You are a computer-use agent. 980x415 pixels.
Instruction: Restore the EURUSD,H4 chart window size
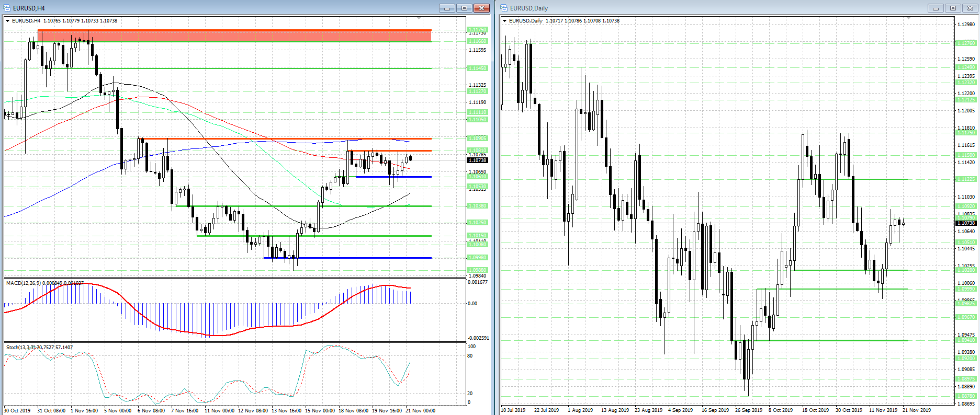pyautogui.click(x=464, y=8)
